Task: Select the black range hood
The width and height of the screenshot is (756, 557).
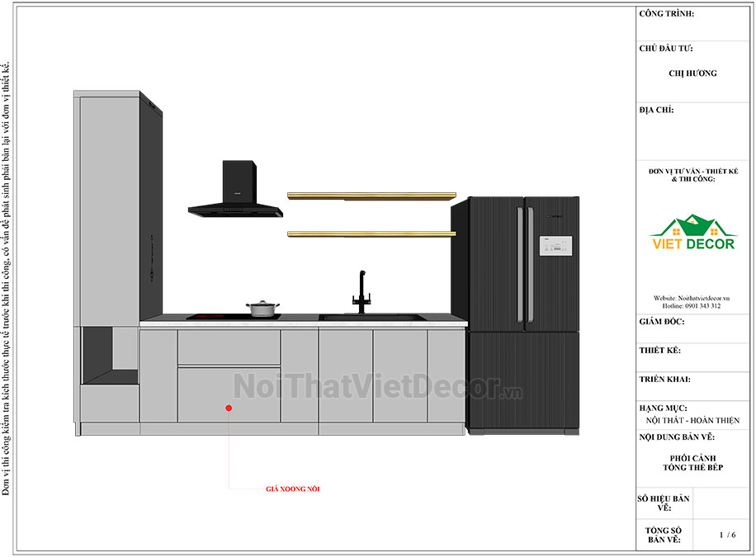Action: tap(235, 189)
